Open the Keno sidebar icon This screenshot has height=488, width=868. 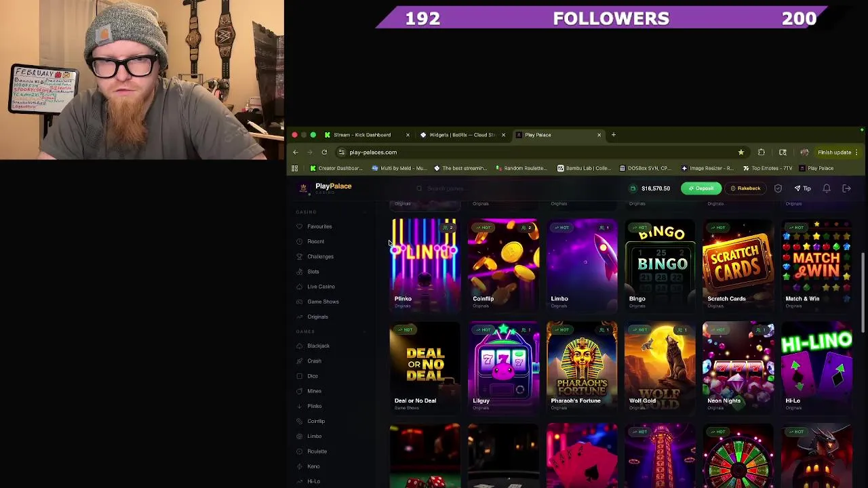(300, 466)
